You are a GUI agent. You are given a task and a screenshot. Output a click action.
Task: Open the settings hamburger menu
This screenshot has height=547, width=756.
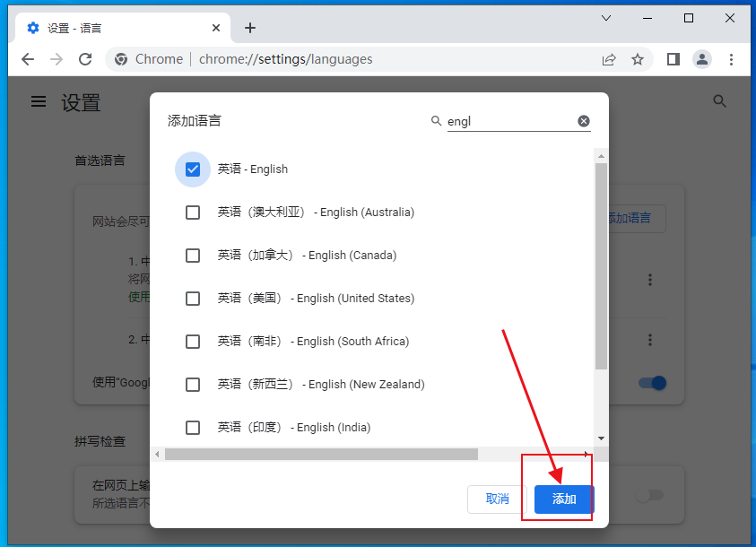(38, 101)
